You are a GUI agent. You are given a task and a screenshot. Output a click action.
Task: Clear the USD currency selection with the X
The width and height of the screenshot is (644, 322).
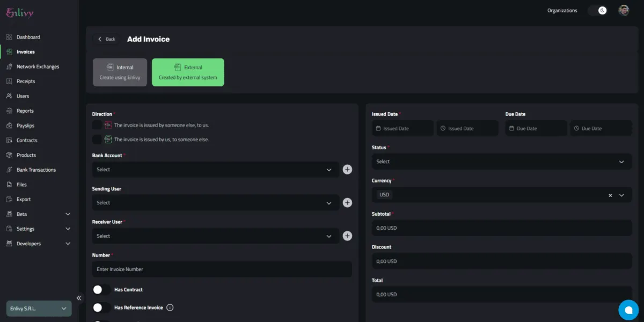pyautogui.click(x=610, y=195)
